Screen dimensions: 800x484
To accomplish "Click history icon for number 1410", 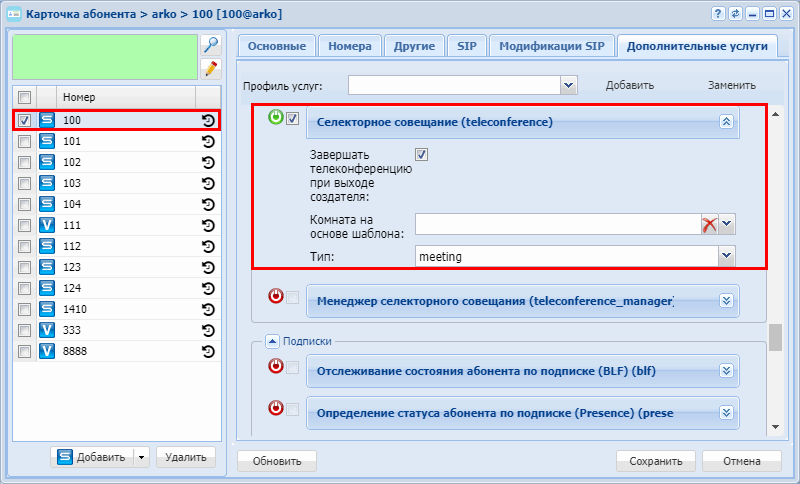I will click(x=208, y=309).
